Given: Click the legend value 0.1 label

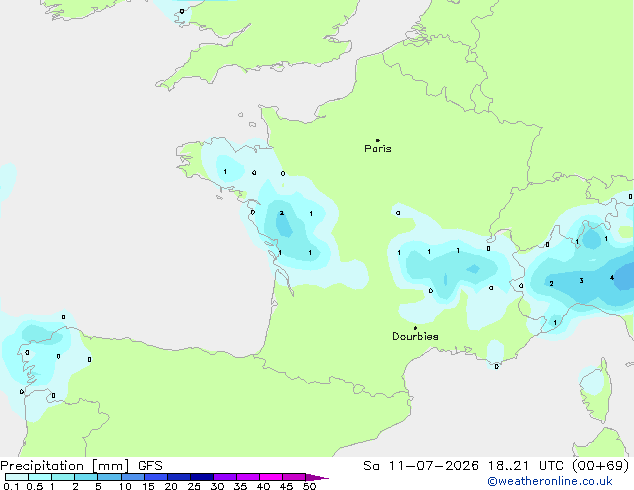Looking at the screenshot, I should (x=11, y=486).
